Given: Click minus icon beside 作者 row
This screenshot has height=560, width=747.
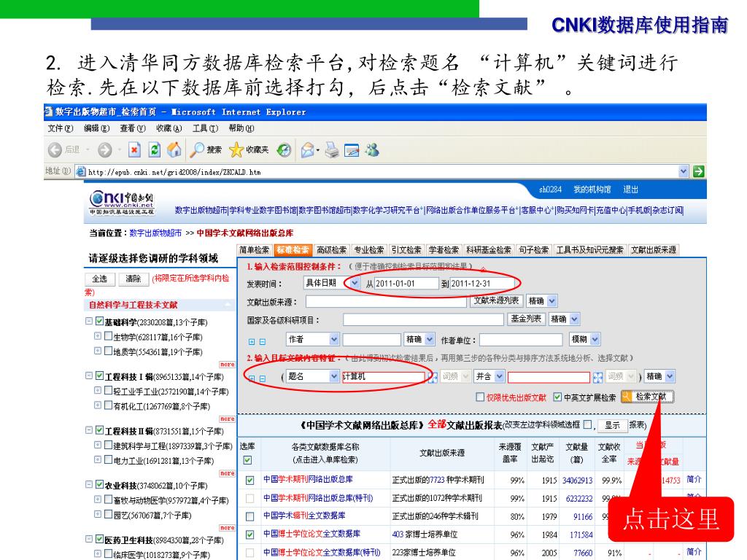Looking at the screenshot, I should [262, 341].
